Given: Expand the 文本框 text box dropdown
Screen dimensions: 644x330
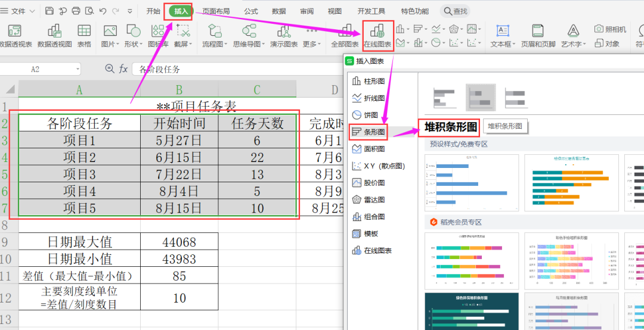Looking at the screenshot, I should tap(514, 44).
